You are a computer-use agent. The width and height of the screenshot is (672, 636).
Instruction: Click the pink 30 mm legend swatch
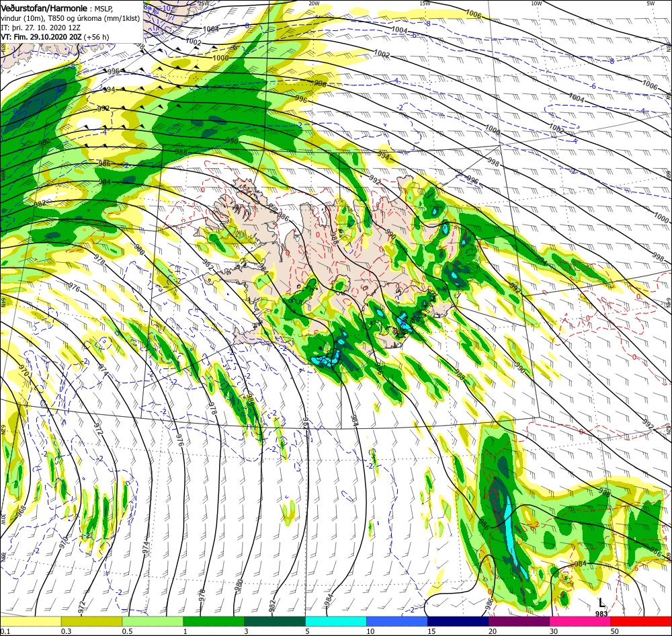tap(581, 621)
